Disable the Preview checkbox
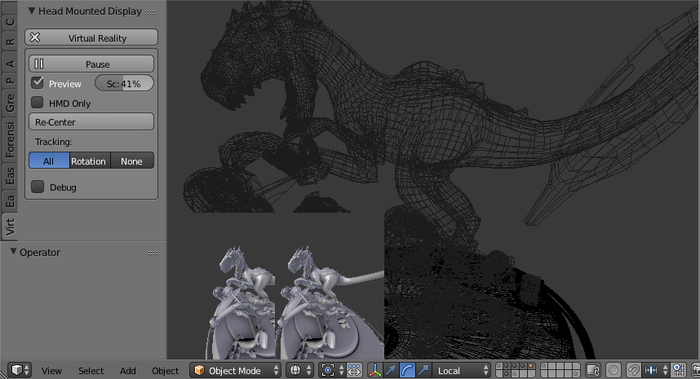 coord(38,83)
